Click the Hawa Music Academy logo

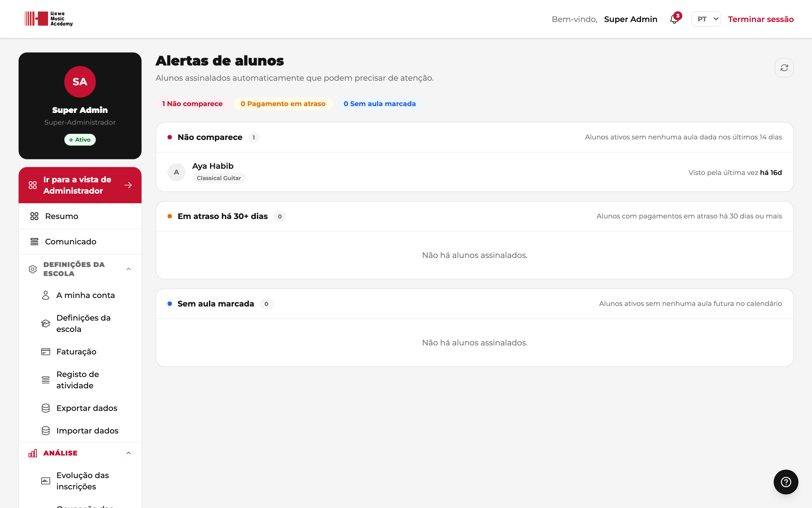49,19
